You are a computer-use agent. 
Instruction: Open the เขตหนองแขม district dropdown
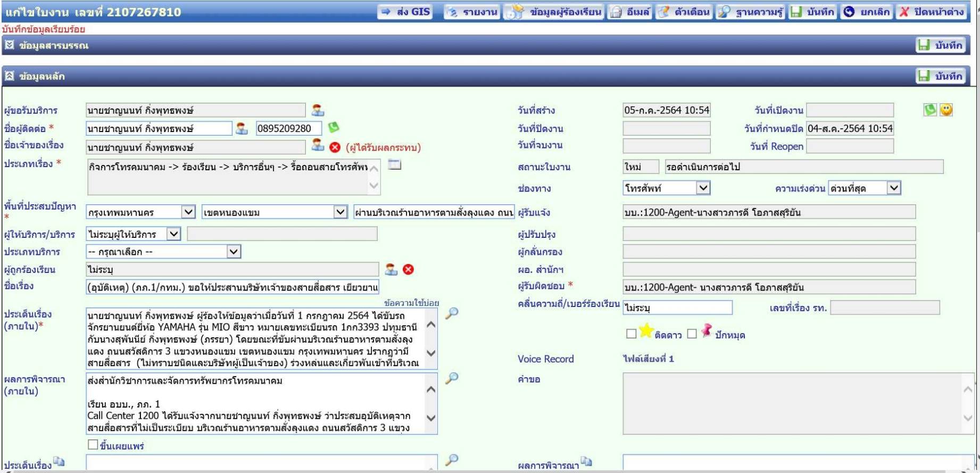[275, 212]
